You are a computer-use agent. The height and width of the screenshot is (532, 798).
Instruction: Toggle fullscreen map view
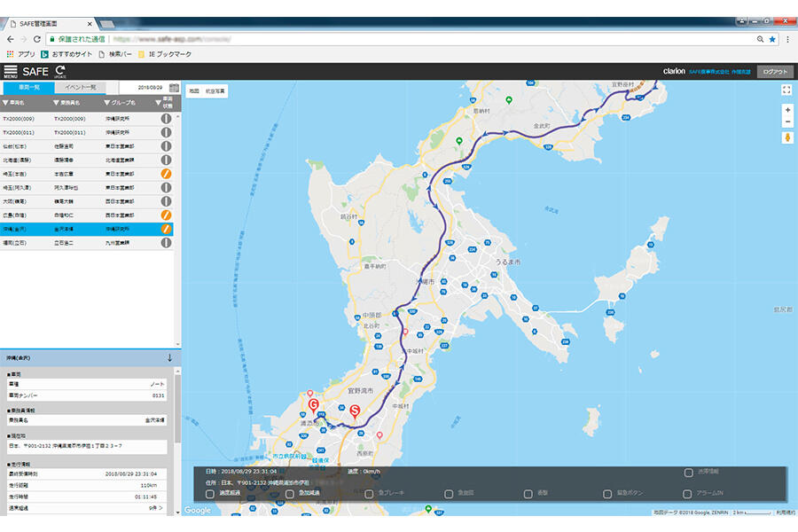coord(786,90)
